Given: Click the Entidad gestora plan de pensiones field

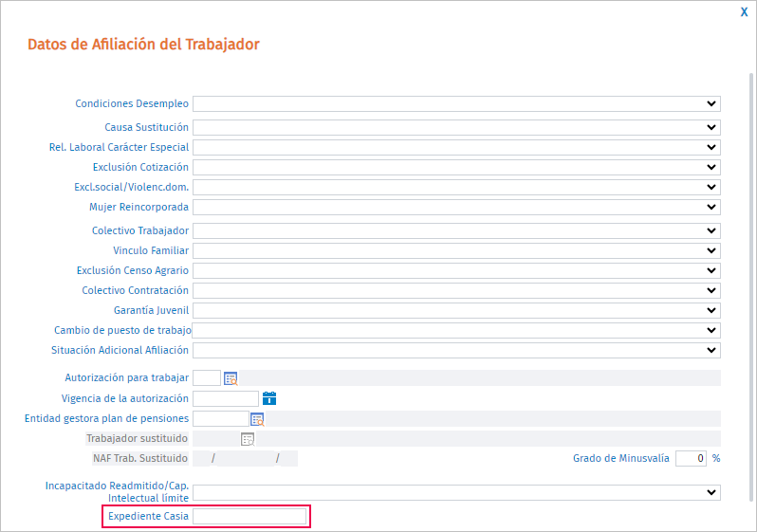Looking at the screenshot, I should coord(221,418).
